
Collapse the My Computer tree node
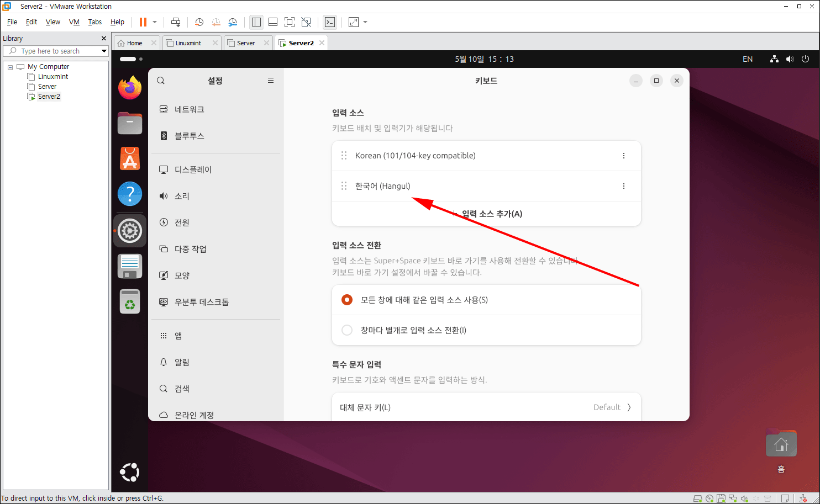click(10, 67)
